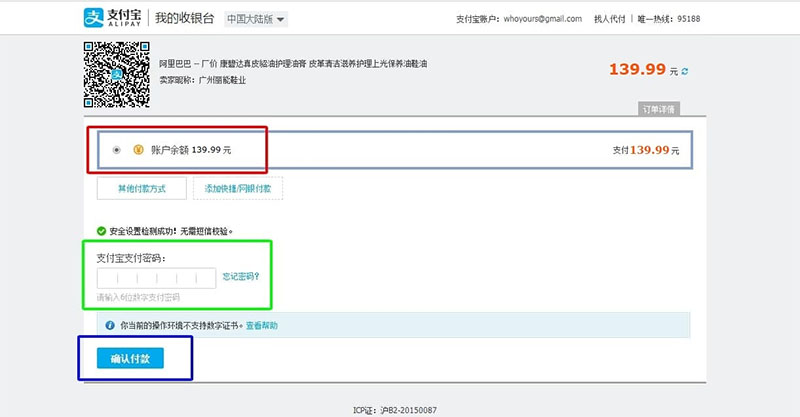800x417 pixels.
Task: Select the 账户余额 radio button
Action: (117, 150)
